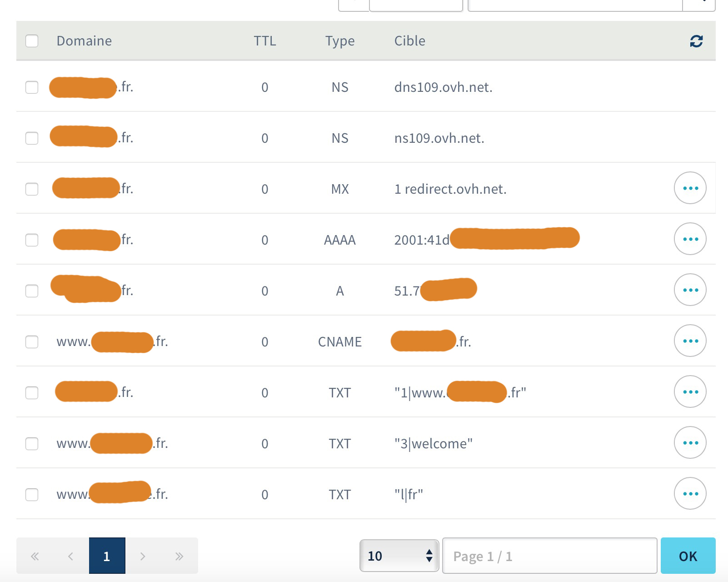Tick the checkbox for the MX record
The width and height of the screenshot is (728, 582).
(32, 189)
